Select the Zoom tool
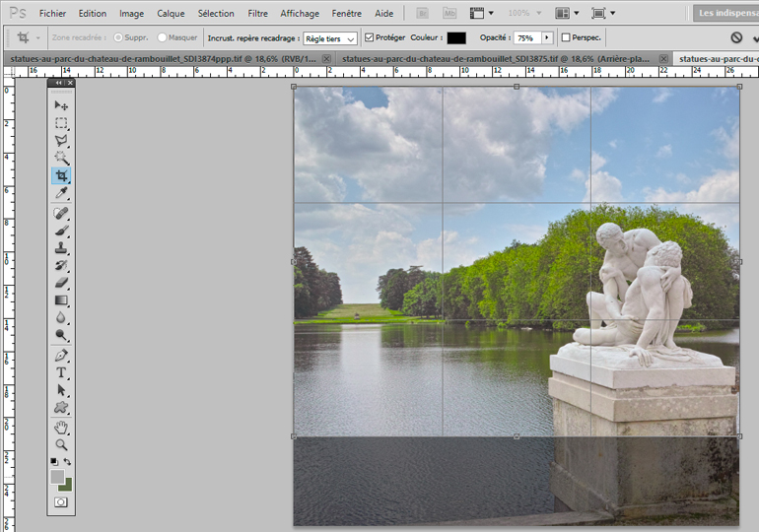 click(x=61, y=445)
